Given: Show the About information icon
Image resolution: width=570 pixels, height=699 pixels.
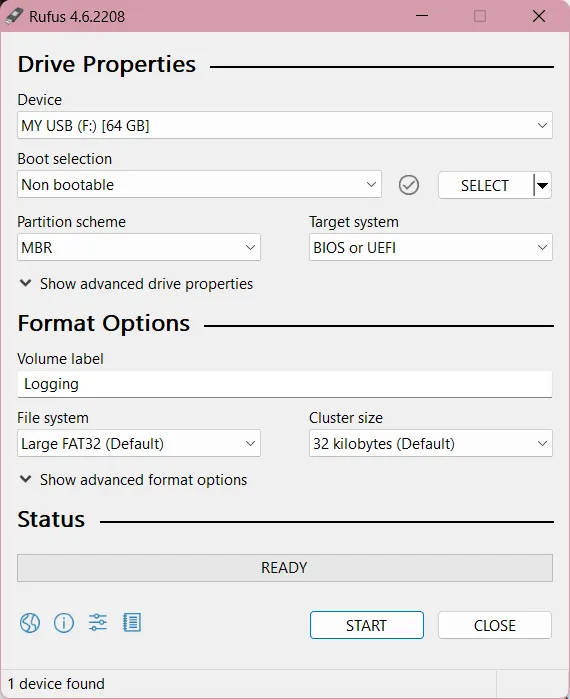Looking at the screenshot, I should tap(64, 623).
